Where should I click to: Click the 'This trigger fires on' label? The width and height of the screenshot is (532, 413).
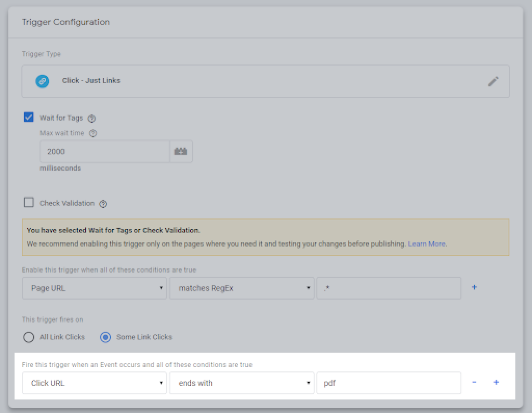point(52,319)
